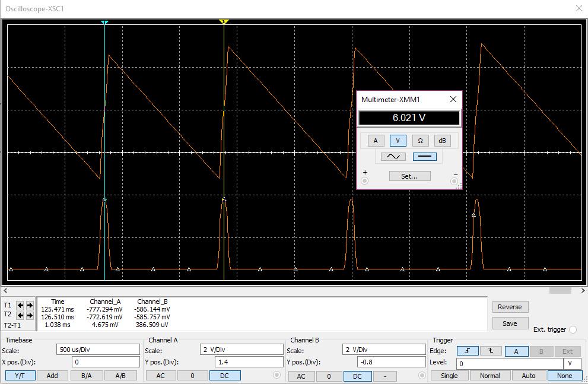
Task: Click Save button
Action: coord(510,323)
